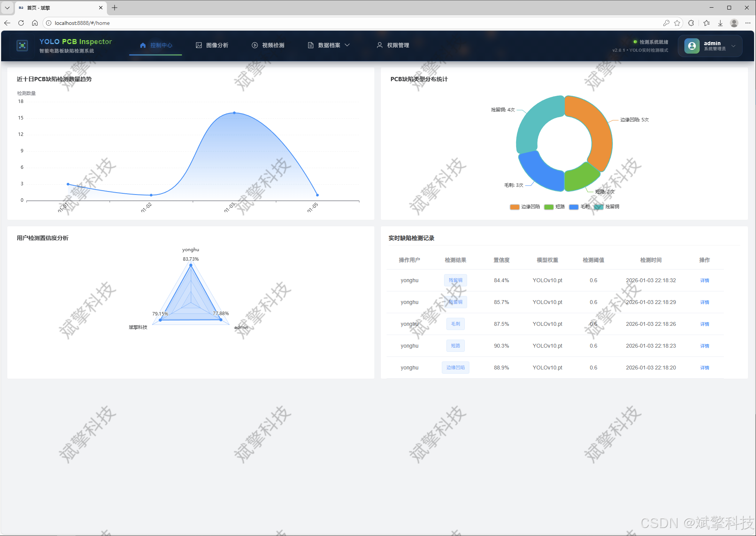Toggle the 边缘凹陷 legend series
This screenshot has width=756, height=536.
(525, 207)
